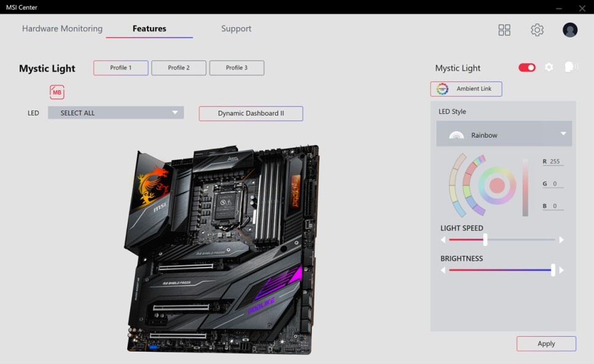The image size is (594, 364).
Task: Click the center of the color wheel
Action: (x=497, y=186)
